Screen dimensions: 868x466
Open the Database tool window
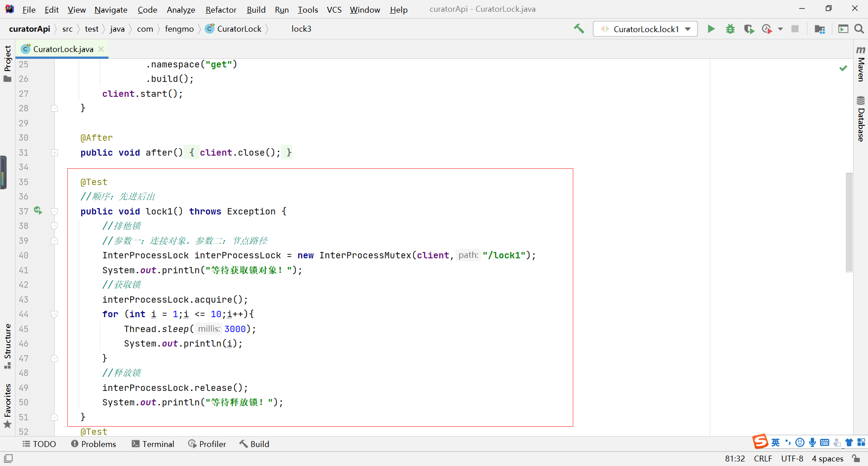tap(861, 119)
